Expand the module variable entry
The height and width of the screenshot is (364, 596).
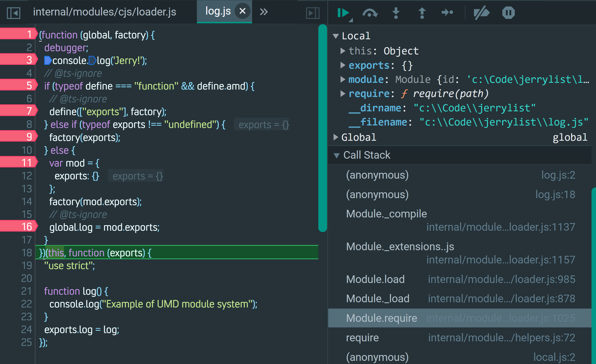pyautogui.click(x=343, y=79)
